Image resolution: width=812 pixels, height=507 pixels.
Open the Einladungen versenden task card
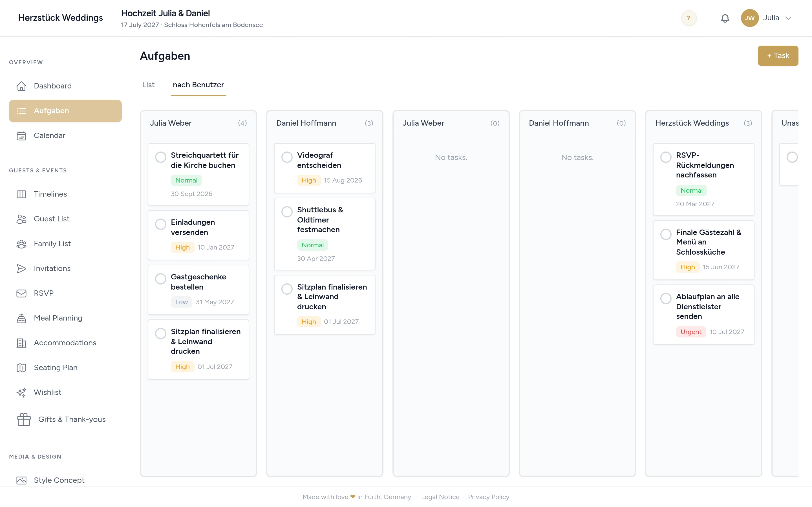click(198, 235)
